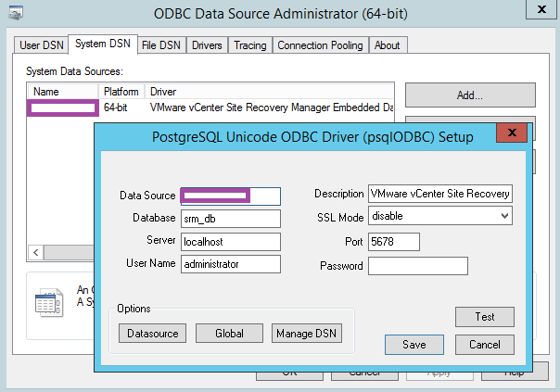Select the 64-bit VMware data source row
The image size is (560, 392).
[x=210, y=107]
